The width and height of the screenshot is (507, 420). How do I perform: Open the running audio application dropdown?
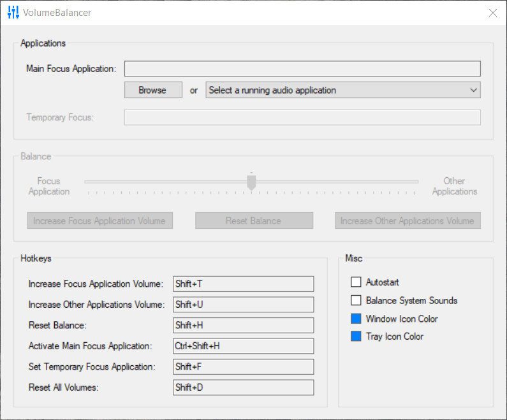pos(343,90)
